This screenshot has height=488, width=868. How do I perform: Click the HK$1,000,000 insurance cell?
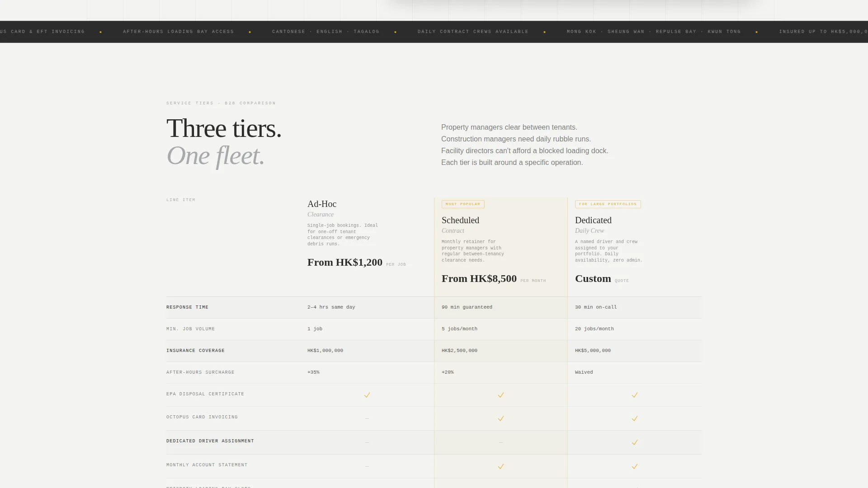(x=325, y=351)
